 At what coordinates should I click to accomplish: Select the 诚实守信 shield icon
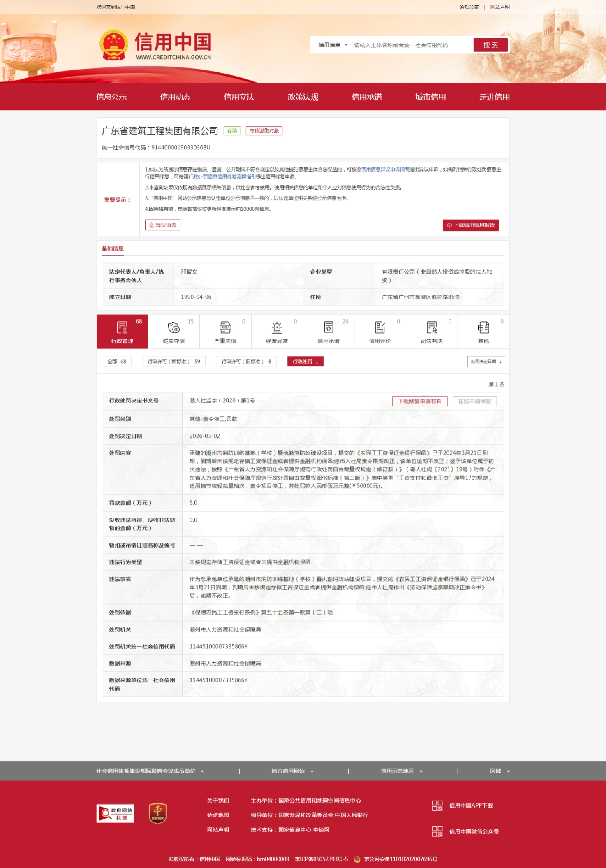pos(173,327)
